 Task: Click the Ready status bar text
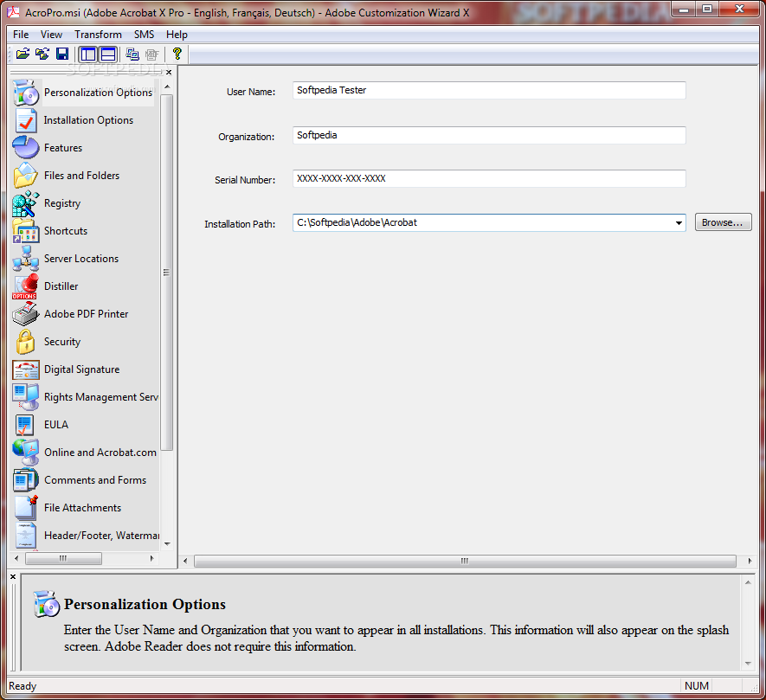click(23, 686)
